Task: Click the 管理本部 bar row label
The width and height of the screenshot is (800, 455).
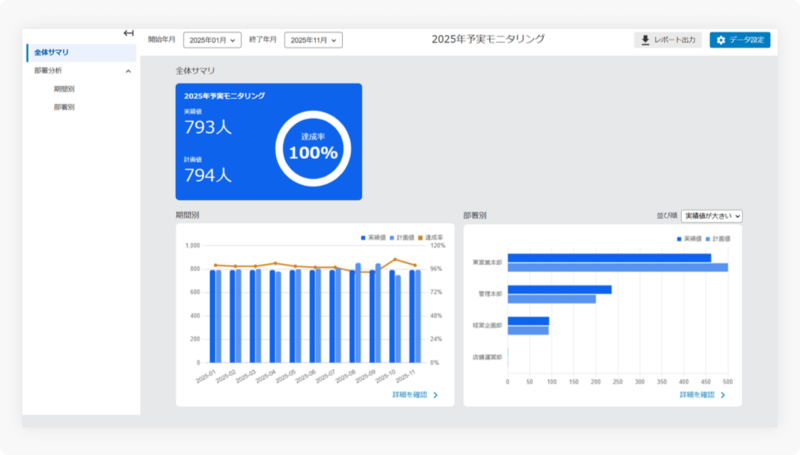Action: point(490,294)
